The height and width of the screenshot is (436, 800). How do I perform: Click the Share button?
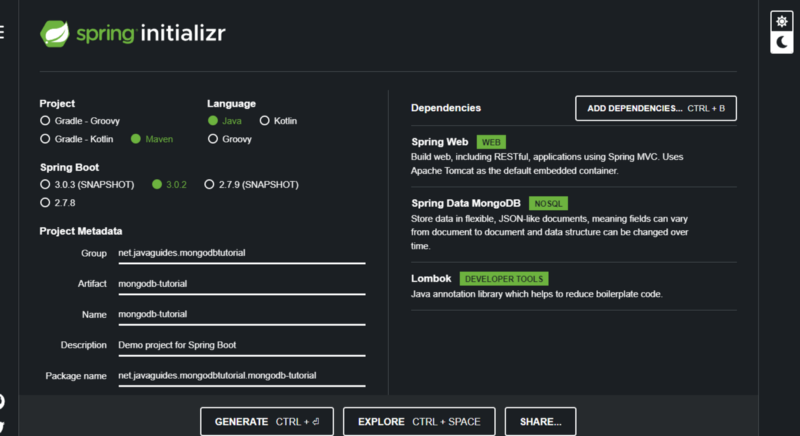pos(540,422)
